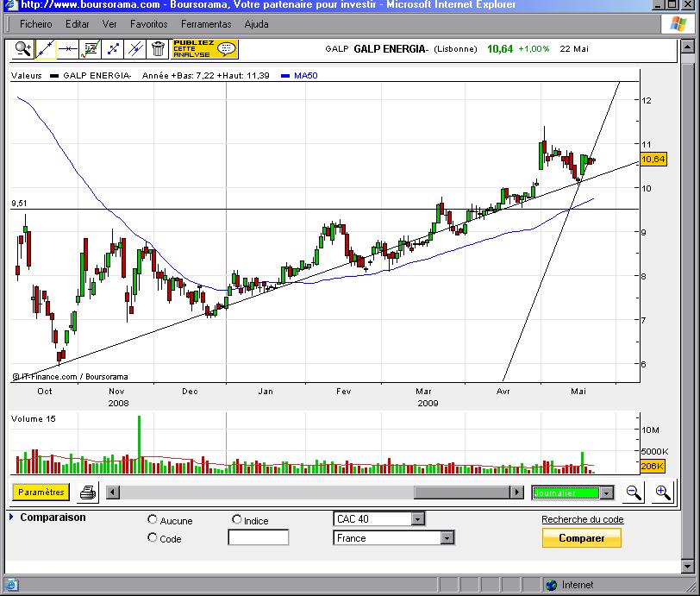Click the Windows logo throbber icon
The image size is (700, 596).
pyautogui.click(x=678, y=23)
